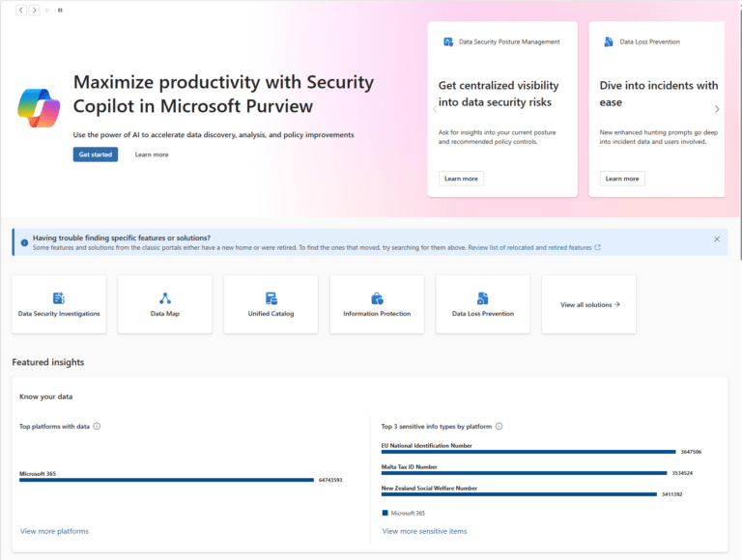742x560 pixels.
Task: Click Maximize productivity with Security Copilot headline
Action: coord(223,94)
